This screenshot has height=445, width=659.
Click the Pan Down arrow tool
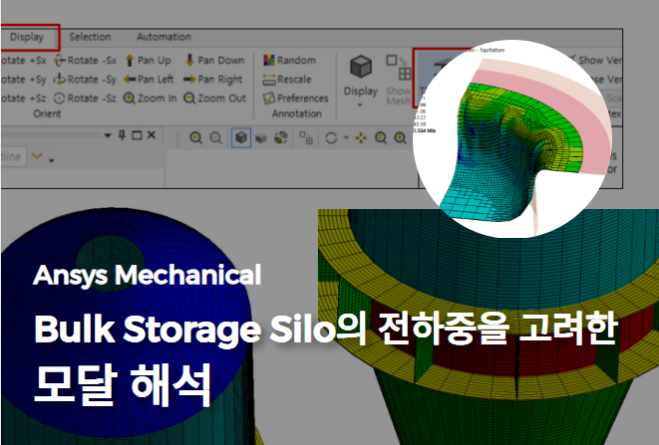coord(215,61)
